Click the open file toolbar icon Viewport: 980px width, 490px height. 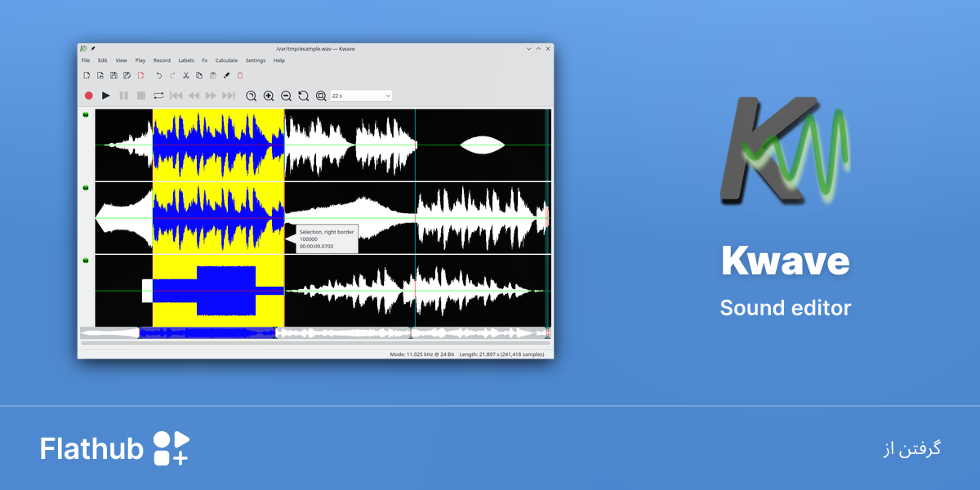(x=100, y=76)
